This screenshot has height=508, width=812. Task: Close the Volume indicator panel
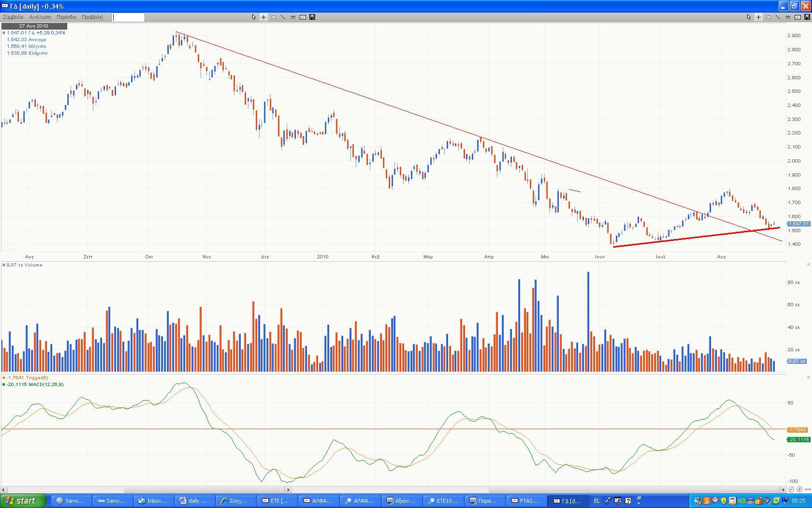pyautogui.click(x=808, y=265)
